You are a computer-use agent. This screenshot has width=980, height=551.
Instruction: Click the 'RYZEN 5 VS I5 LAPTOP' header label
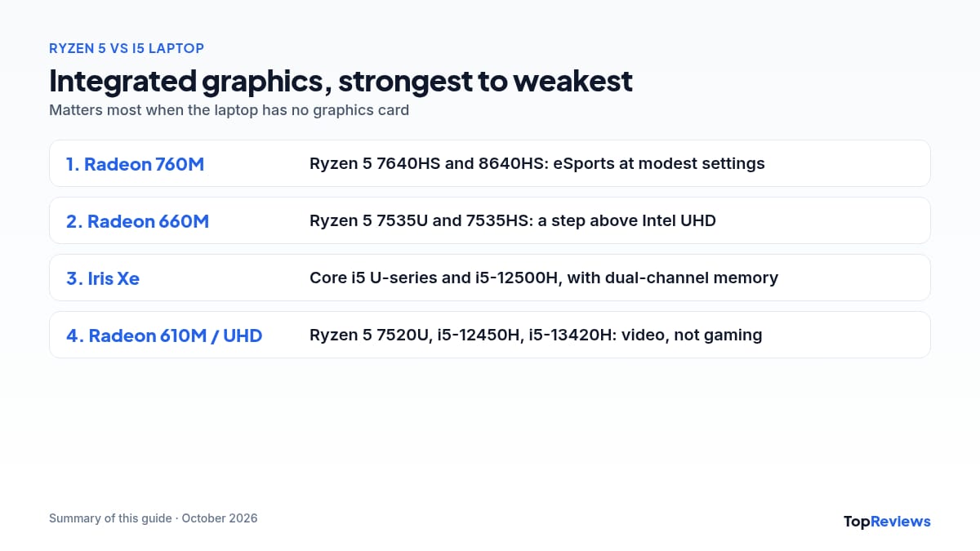[127, 48]
